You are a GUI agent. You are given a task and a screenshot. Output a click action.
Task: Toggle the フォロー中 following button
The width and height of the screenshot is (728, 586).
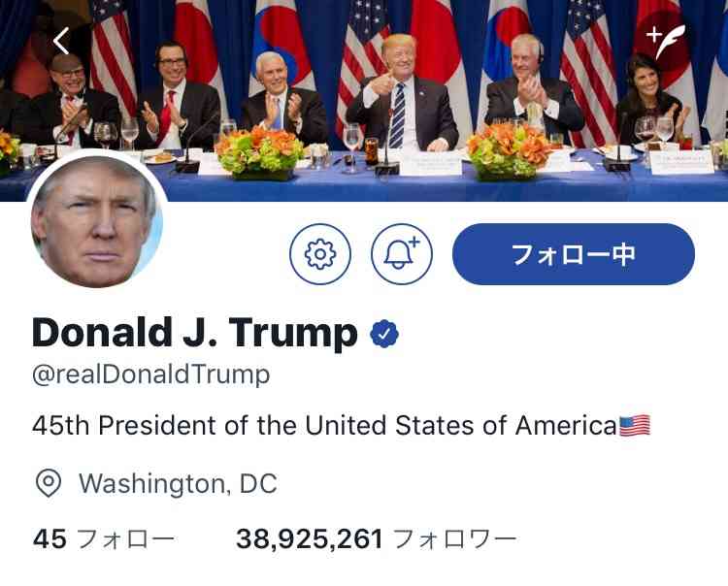[x=574, y=254]
